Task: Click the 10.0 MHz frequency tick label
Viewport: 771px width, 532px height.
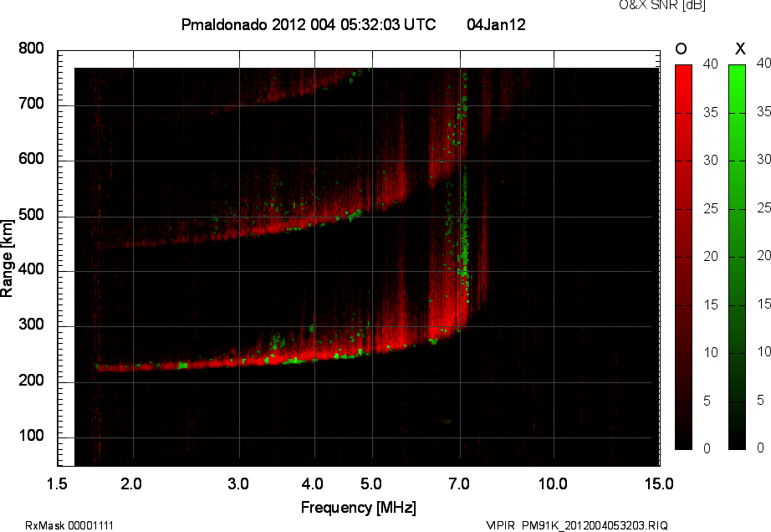Action: pyautogui.click(x=553, y=483)
